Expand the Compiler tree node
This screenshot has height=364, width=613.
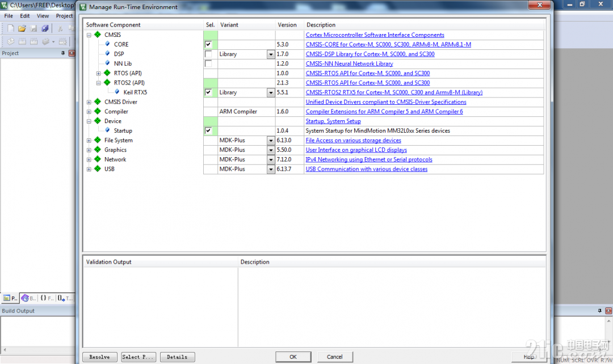tap(89, 112)
